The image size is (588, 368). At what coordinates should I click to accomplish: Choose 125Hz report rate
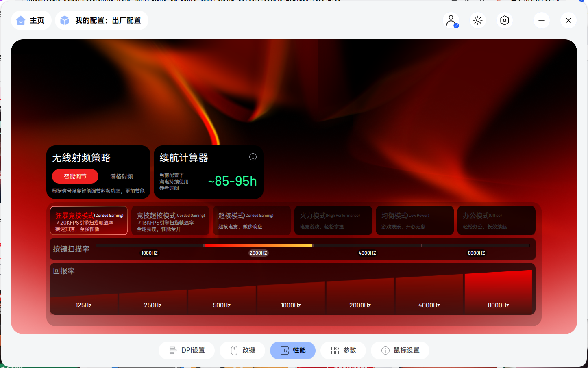(84, 303)
